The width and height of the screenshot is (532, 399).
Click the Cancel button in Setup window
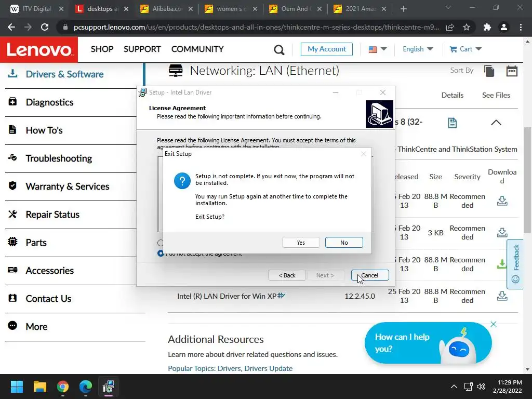tap(370, 275)
